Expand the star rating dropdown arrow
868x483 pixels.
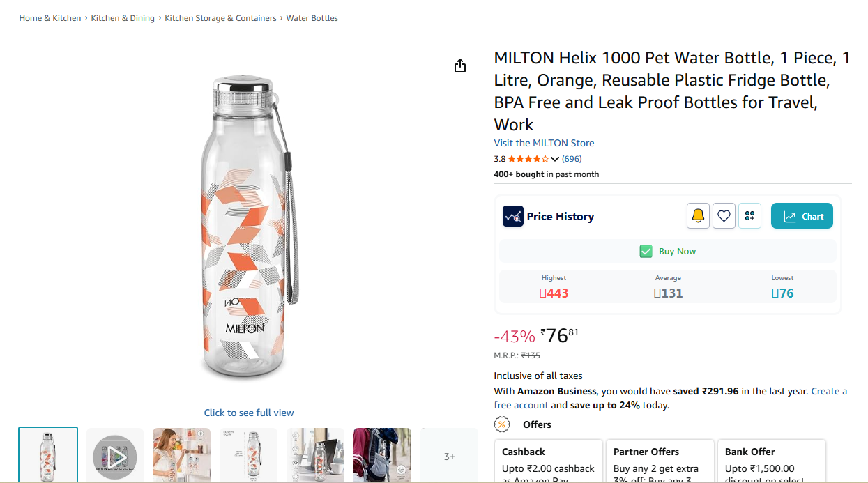click(555, 159)
